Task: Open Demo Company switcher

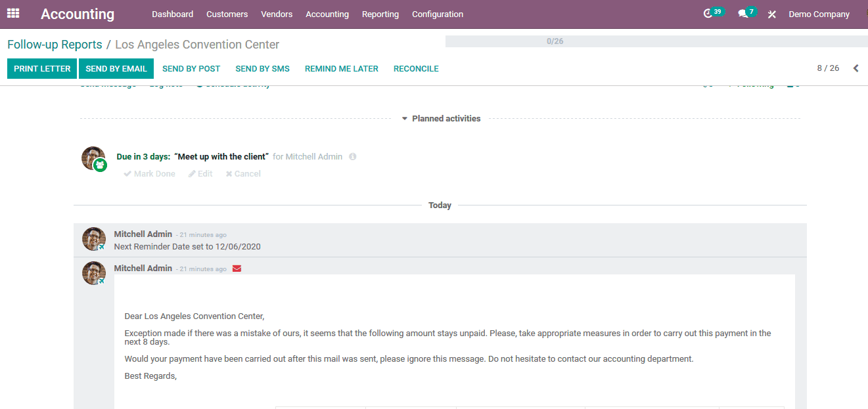Action: coord(819,14)
